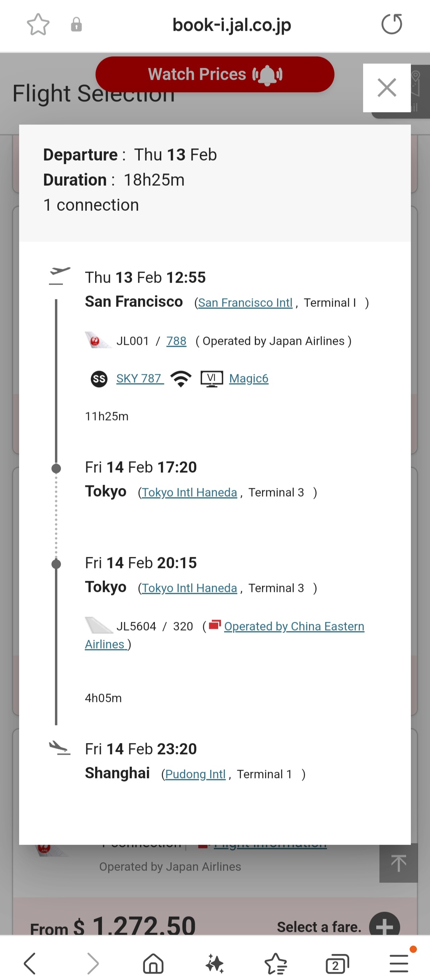
Task: Go back with browser back arrow
Action: pos(30,964)
